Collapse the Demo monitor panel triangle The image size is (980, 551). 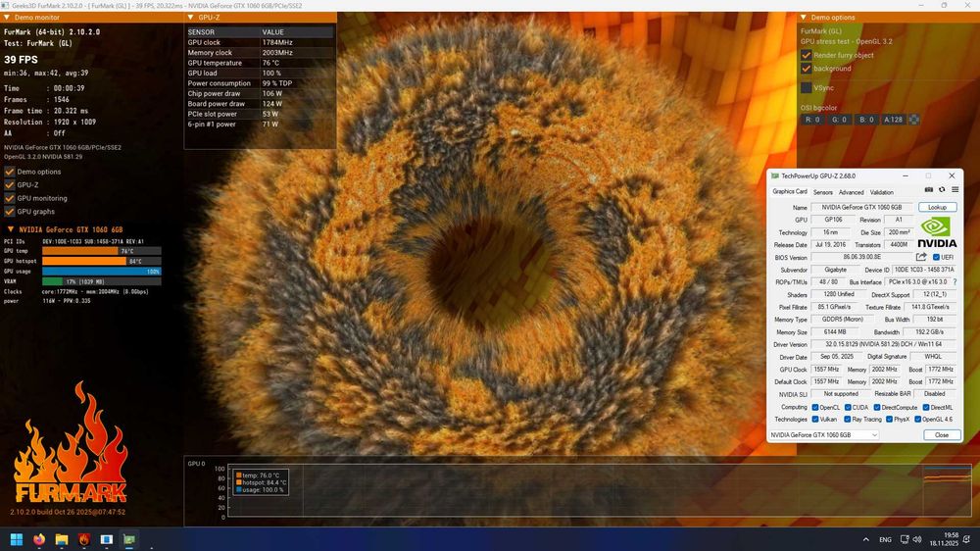click(7, 18)
